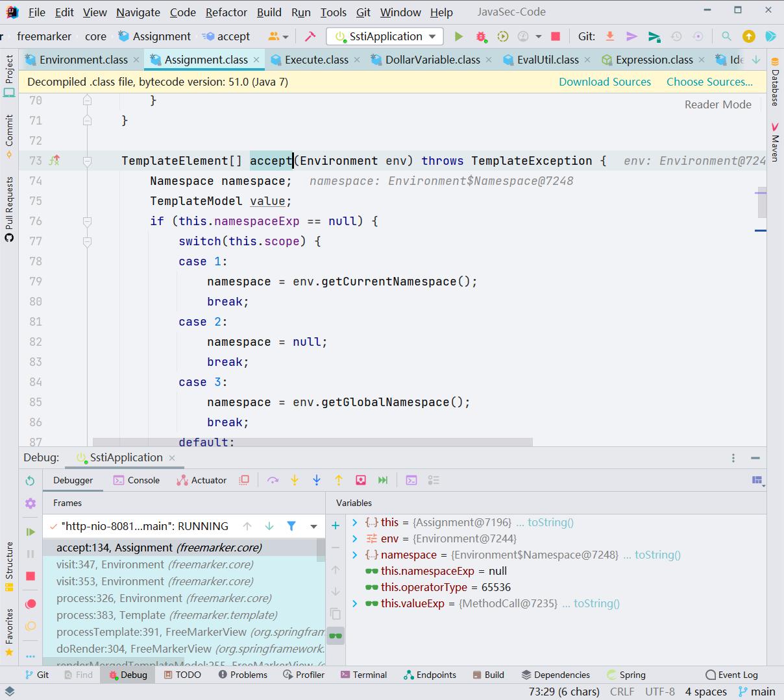The image size is (784, 700).
Task: Click the Choose Sources link
Action: pyautogui.click(x=709, y=82)
